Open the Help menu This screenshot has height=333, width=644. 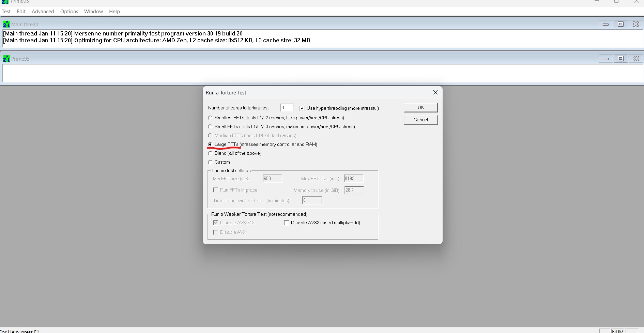point(114,12)
